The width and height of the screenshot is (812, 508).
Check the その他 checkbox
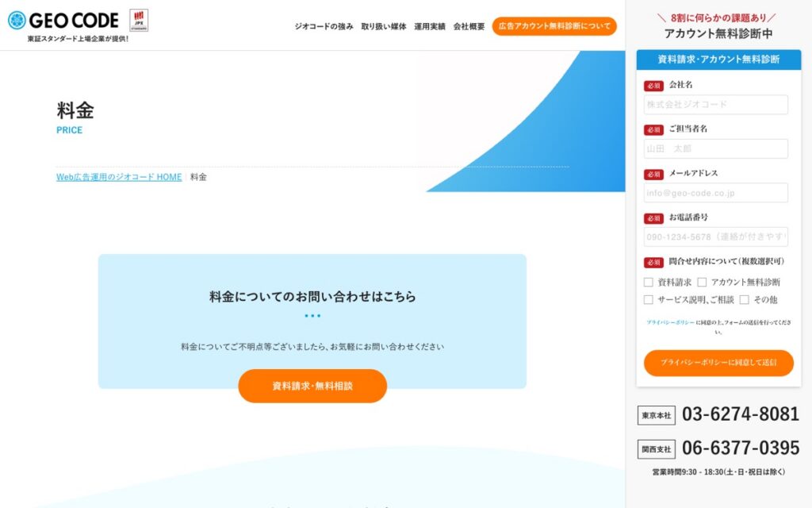pyautogui.click(x=744, y=299)
